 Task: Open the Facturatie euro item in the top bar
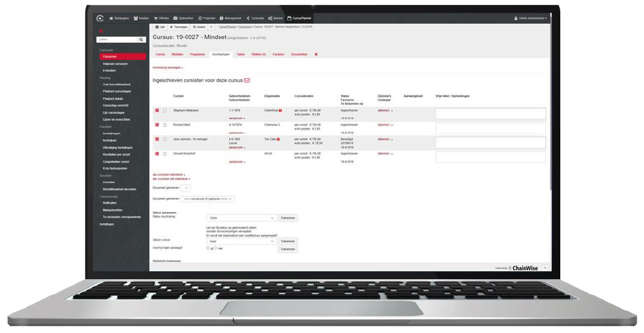pyautogui.click(x=255, y=18)
